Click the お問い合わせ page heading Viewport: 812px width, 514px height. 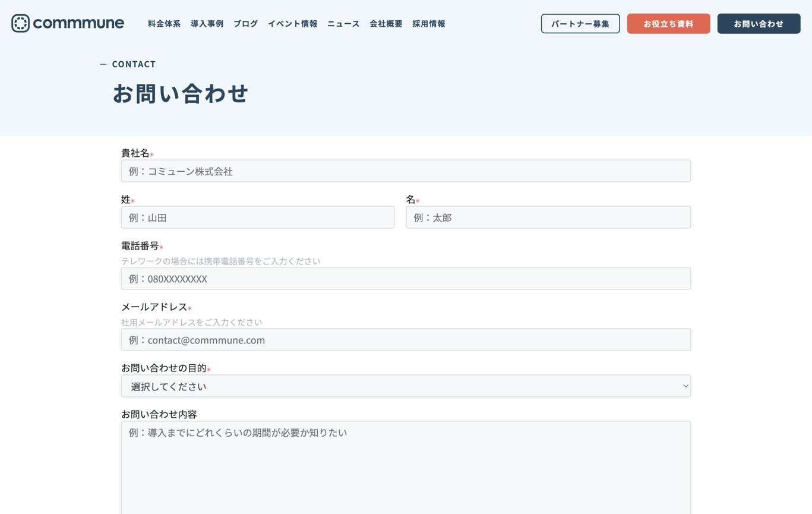pyautogui.click(x=180, y=93)
